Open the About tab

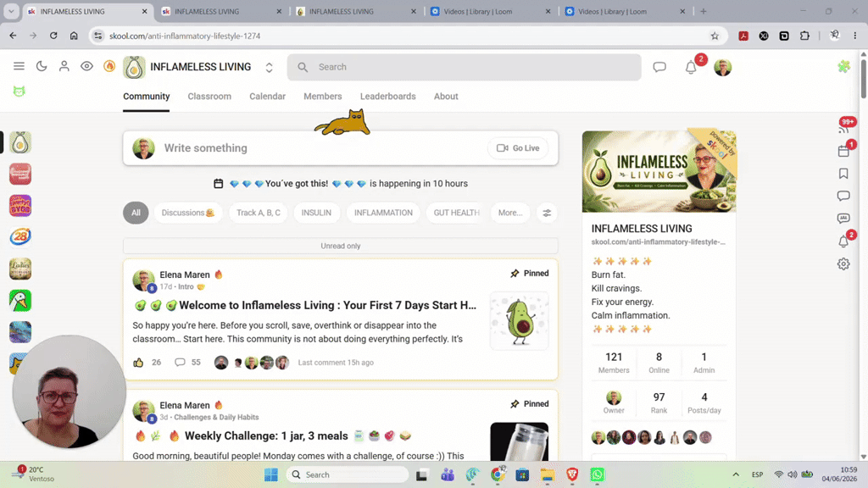click(x=446, y=97)
